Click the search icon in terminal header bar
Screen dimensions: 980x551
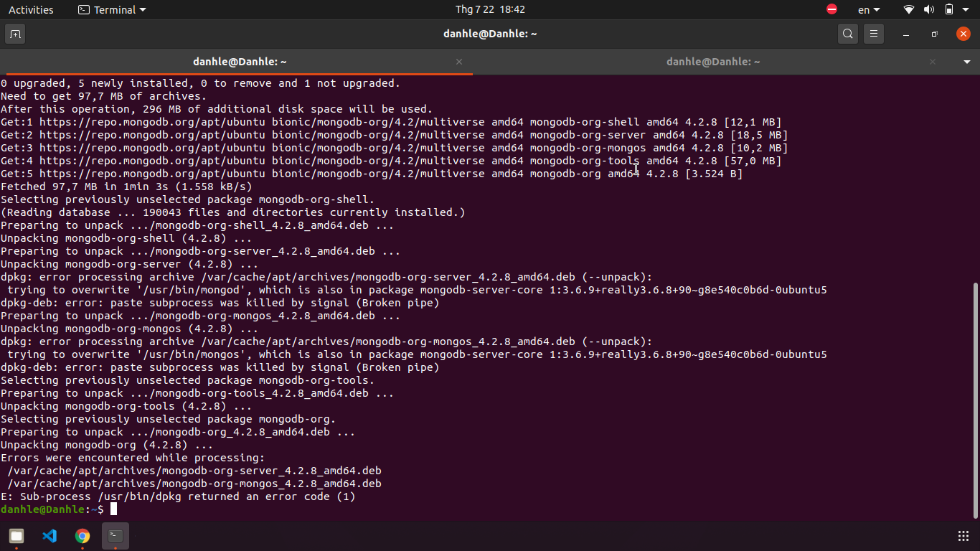(x=847, y=33)
